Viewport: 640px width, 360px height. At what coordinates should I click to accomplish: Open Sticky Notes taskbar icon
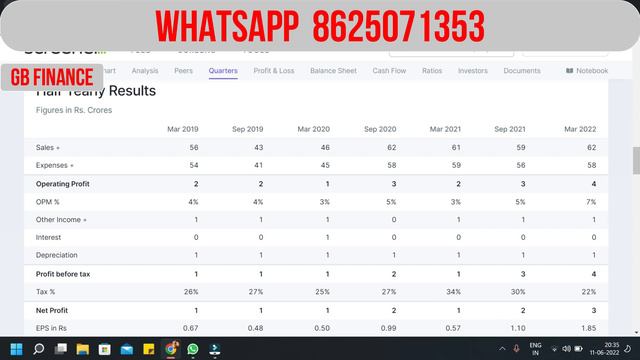pyautogui.click(x=149, y=349)
